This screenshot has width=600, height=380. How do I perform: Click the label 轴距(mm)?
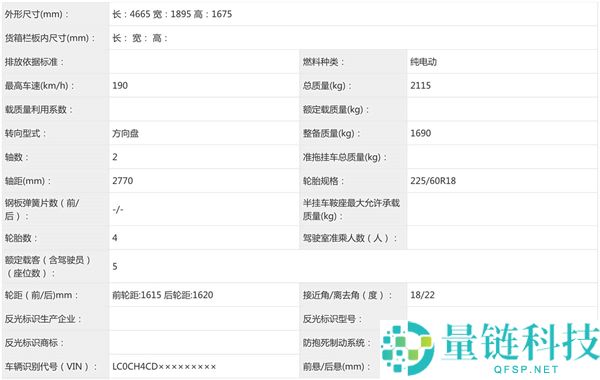point(28,181)
